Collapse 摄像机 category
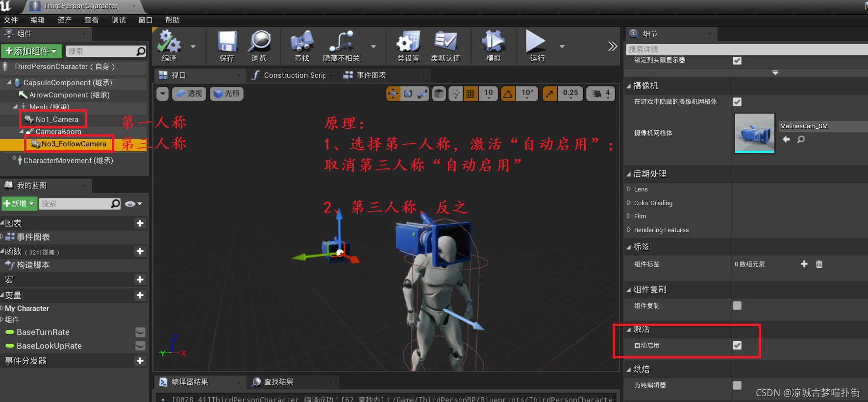Screen dimensions: 868x402 coord(629,86)
